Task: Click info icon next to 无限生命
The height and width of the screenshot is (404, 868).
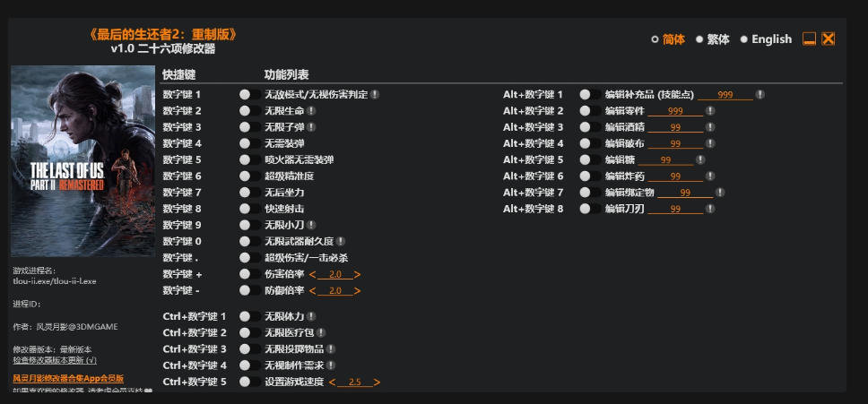Action: coord(311,110)
